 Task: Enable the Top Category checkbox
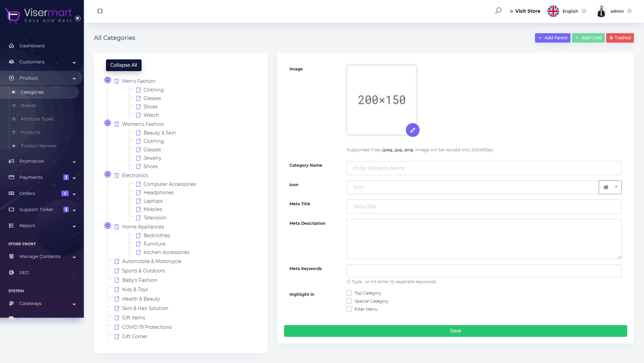tap(349, 293)
